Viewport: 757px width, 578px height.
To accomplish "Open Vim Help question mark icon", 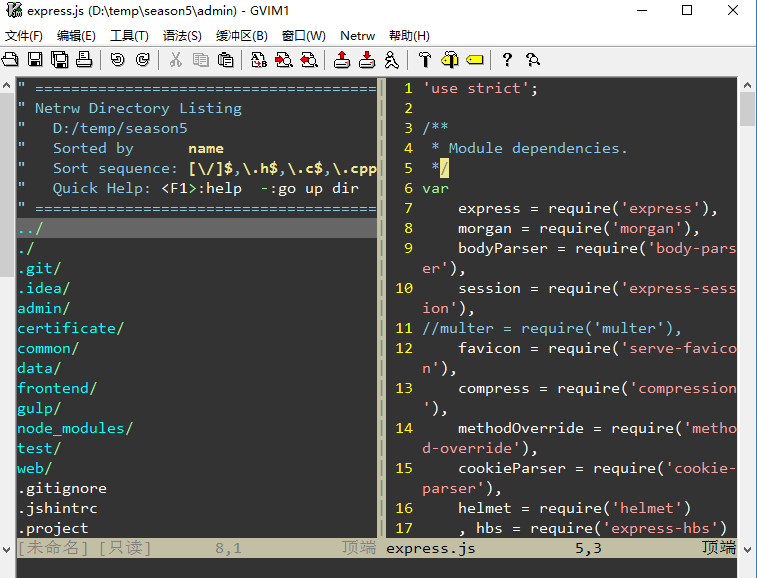I will click(507, 59).
